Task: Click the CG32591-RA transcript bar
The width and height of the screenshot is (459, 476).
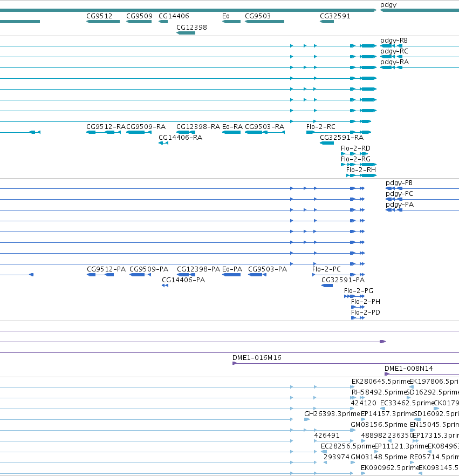Action: [x=327, y=143]
